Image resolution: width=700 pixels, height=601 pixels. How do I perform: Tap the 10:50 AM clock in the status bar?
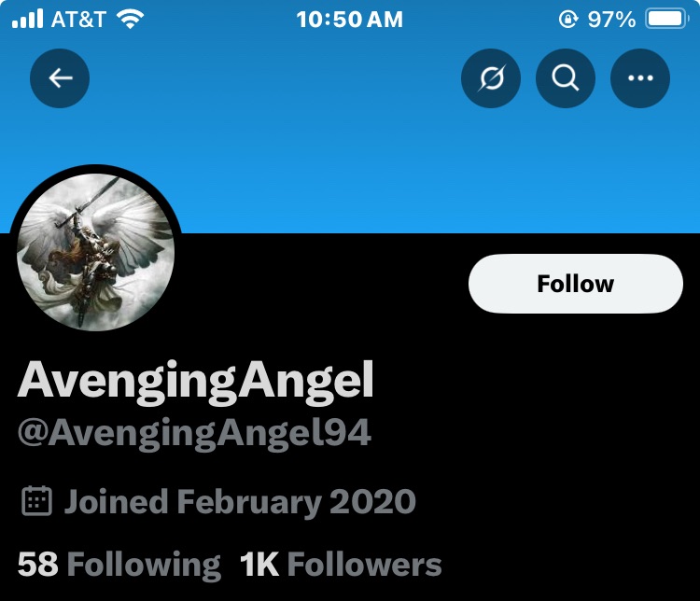click(x=350, y=19)
